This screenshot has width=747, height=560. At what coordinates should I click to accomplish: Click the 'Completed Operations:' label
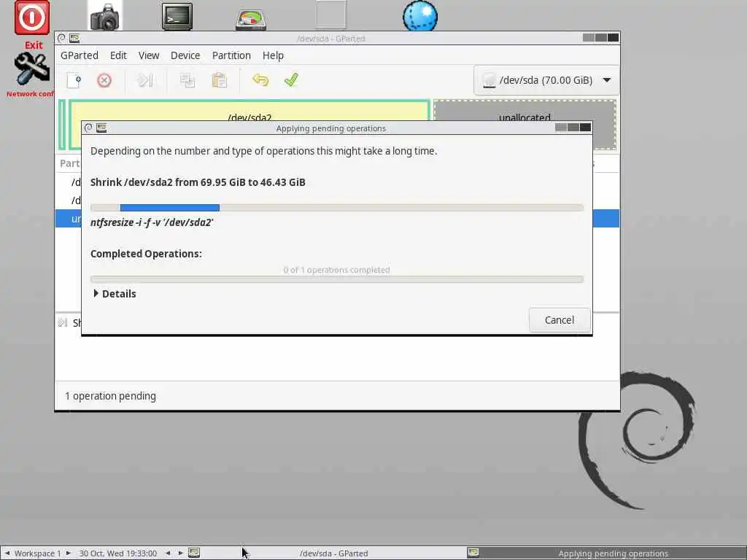(x=146, y=254)
